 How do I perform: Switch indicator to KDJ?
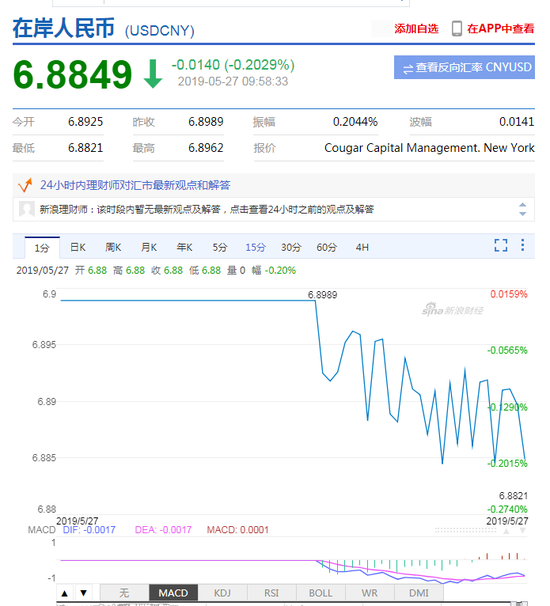[222, 592]
